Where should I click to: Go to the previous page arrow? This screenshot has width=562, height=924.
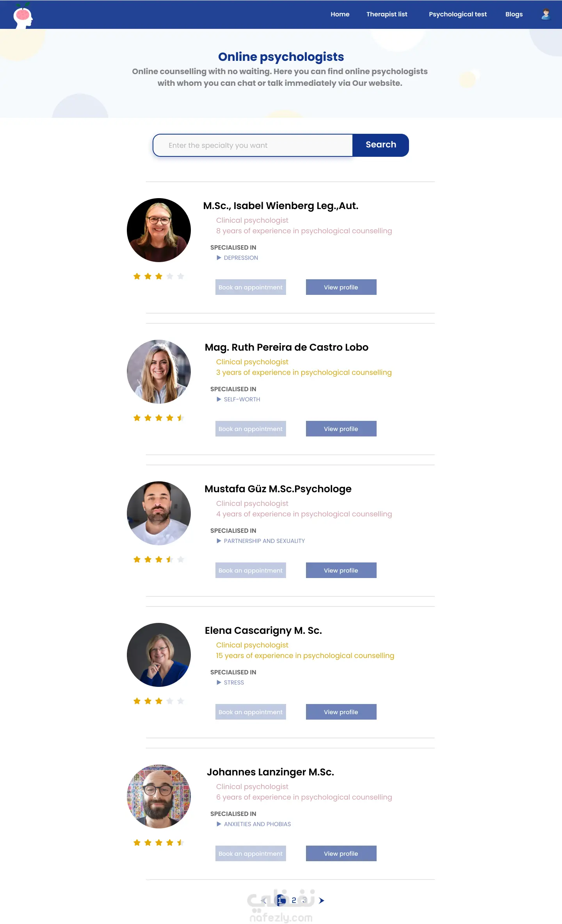(264, 900)
